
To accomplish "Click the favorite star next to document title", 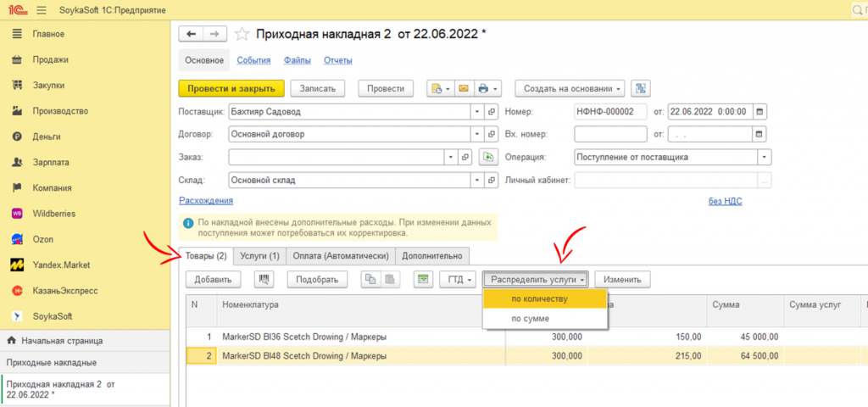I will 242,34.
